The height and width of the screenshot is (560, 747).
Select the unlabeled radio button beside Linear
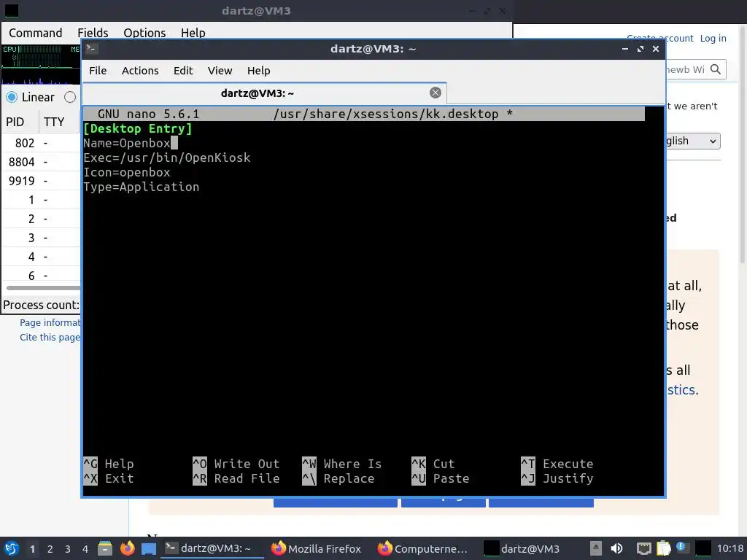70,97
